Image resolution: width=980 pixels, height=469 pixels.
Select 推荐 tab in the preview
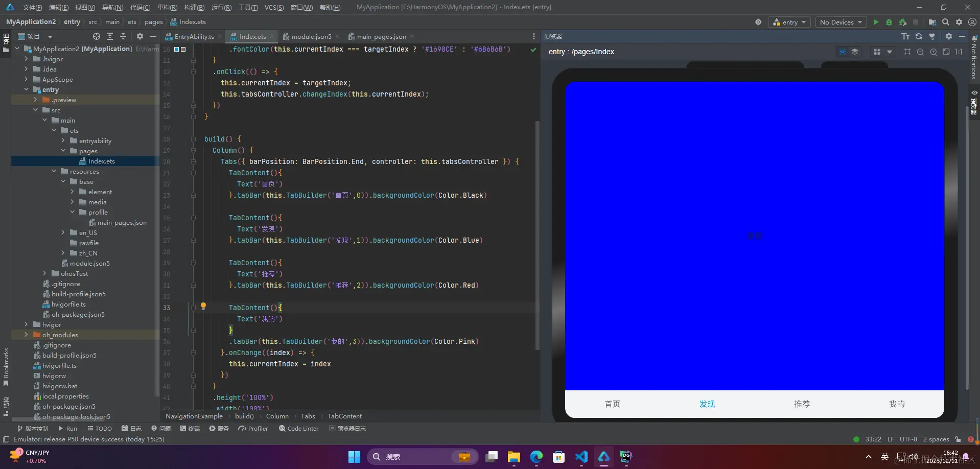[x=802, y=404]
